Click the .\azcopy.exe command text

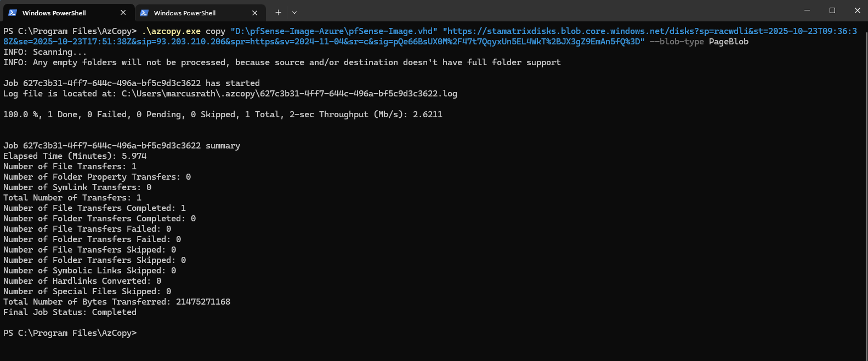pos(171,31)
